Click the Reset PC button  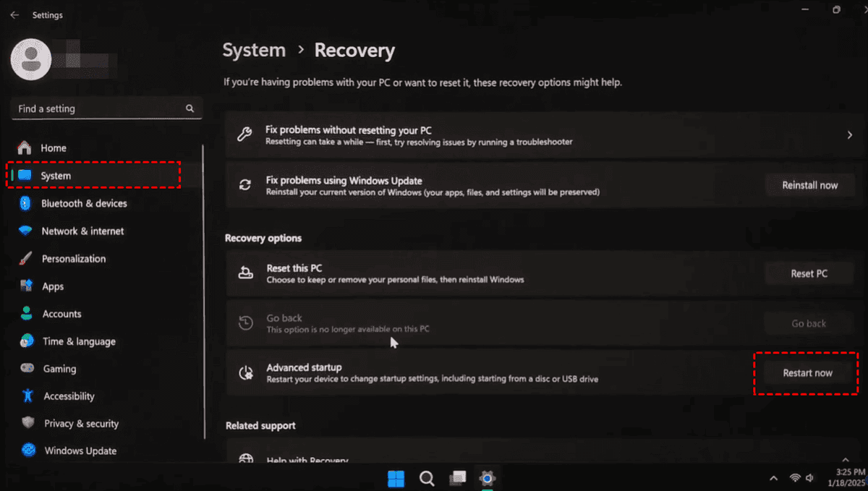tap(809, 273)
